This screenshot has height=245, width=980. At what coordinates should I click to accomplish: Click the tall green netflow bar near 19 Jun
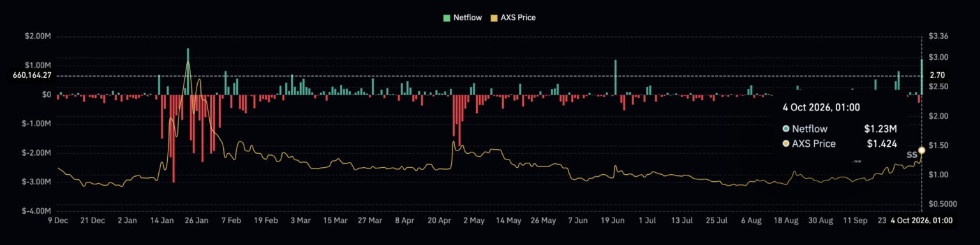click(x=616, y=77)
